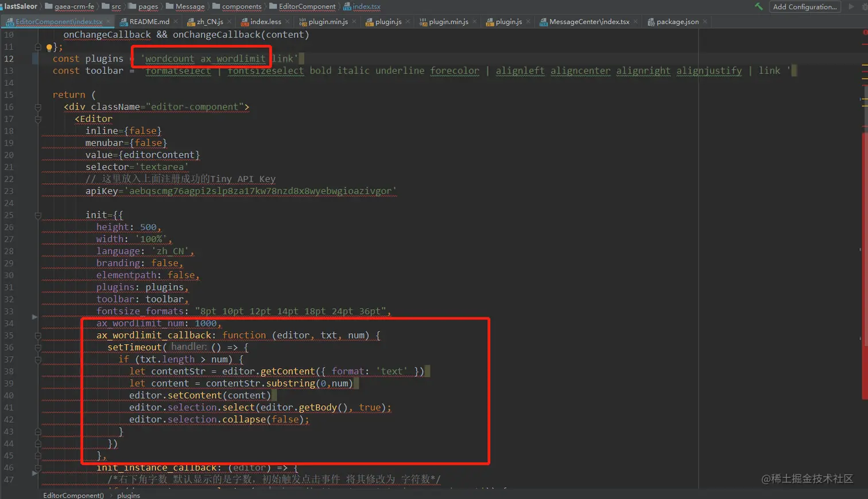The image size is (868, 499).
Task: Click fold end marker at line 45
Action: tap(38, 456)
